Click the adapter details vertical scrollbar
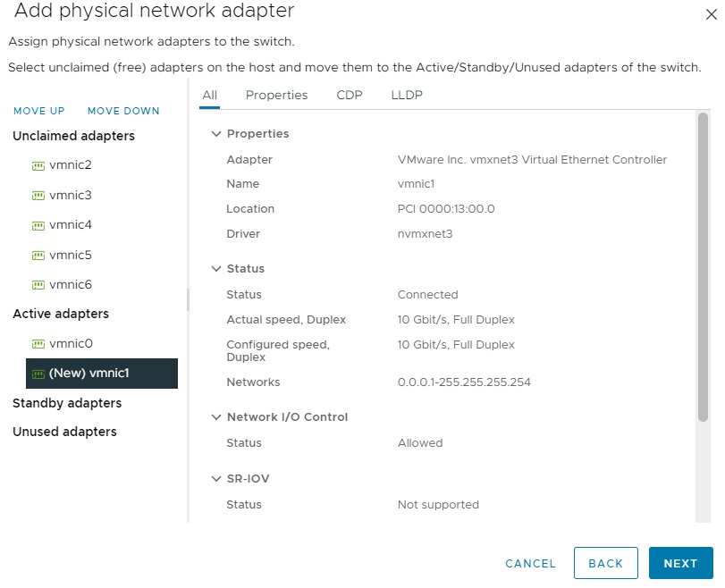Viewport: 725px width, 588px height. pos(703,268)
